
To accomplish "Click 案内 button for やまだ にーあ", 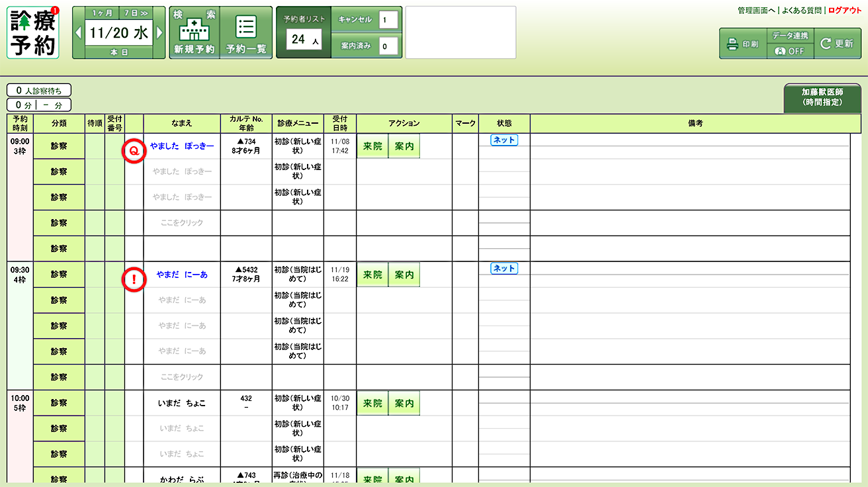I will coord(404,275).
